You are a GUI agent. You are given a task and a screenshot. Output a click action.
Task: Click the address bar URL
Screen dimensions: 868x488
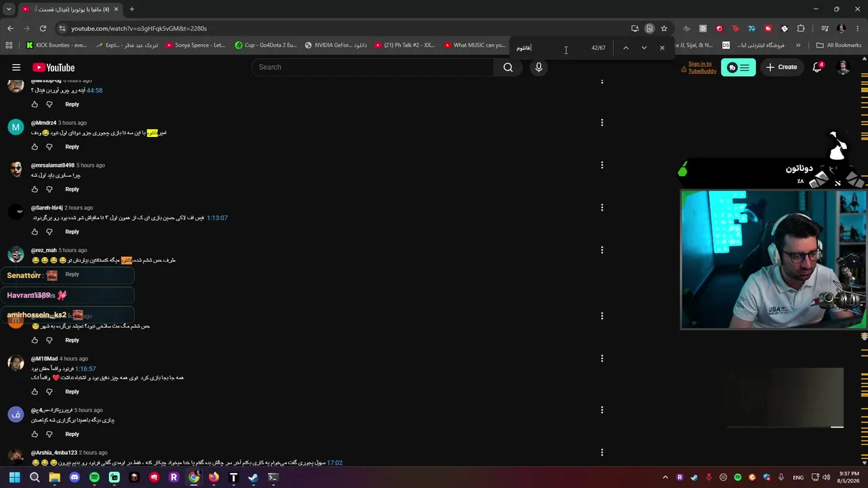tap(139, 28)
